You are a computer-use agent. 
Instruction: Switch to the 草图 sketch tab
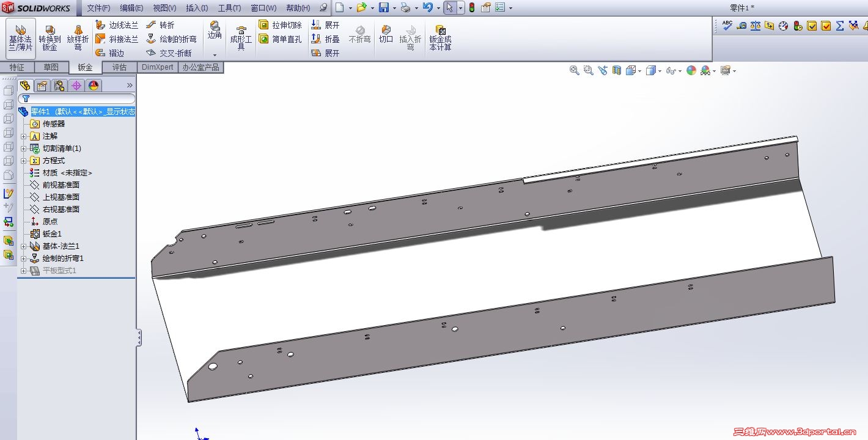pyautogui.click(x=51, y=67)
